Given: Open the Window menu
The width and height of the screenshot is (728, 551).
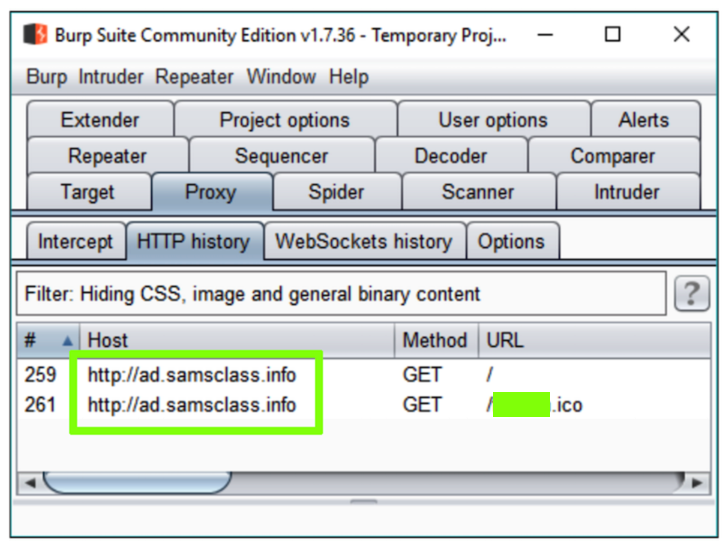Looking at the screenshot, I should (x=281, y=77).
